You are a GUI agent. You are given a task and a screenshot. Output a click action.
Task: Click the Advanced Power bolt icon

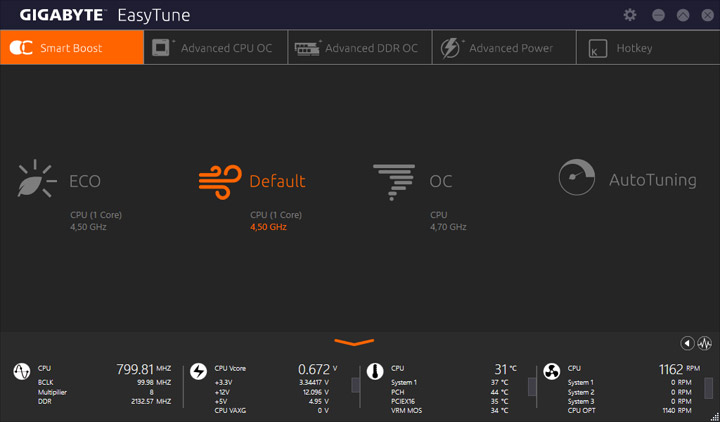pyautogui.click(x=450, y=48)
